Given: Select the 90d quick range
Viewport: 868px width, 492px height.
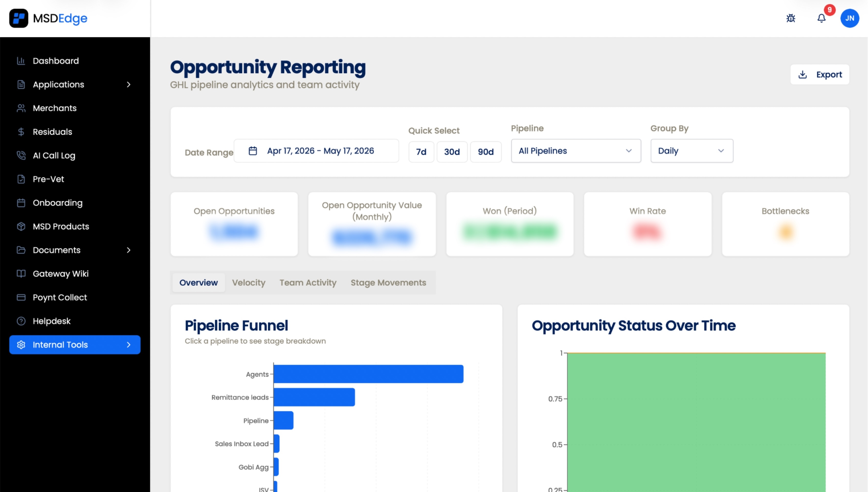Looking at the screenshot, I should 486,152.
